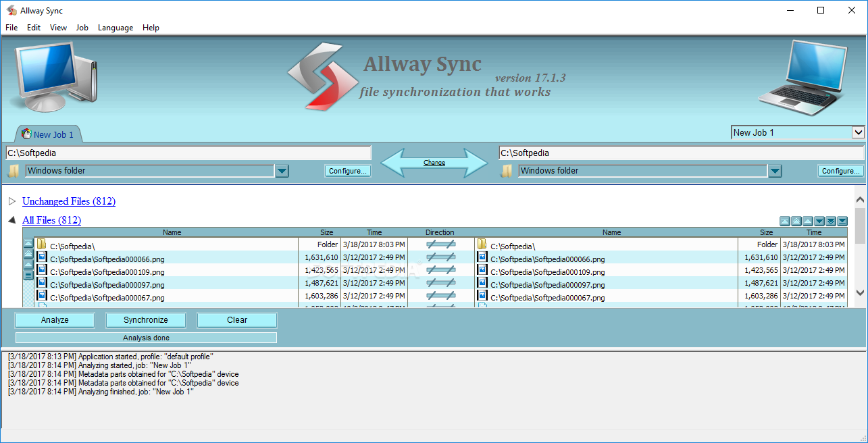Viewport: 868px width, 443px height.
Task: Click the single up arrow above right table
Action: [x=808, y=221]
